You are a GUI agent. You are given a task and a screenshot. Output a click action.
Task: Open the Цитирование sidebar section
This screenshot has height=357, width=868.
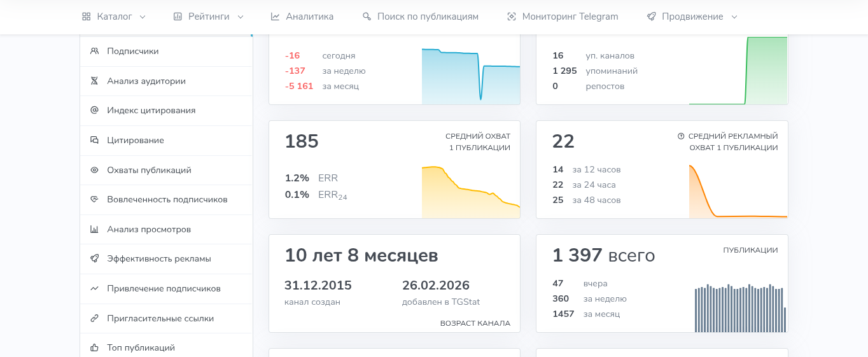click(x=166, y=140)
